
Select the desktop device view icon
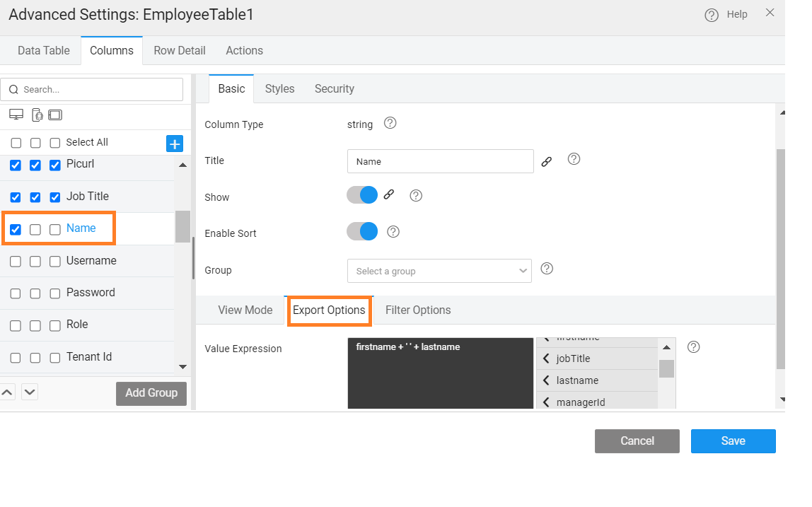[16, 115]
